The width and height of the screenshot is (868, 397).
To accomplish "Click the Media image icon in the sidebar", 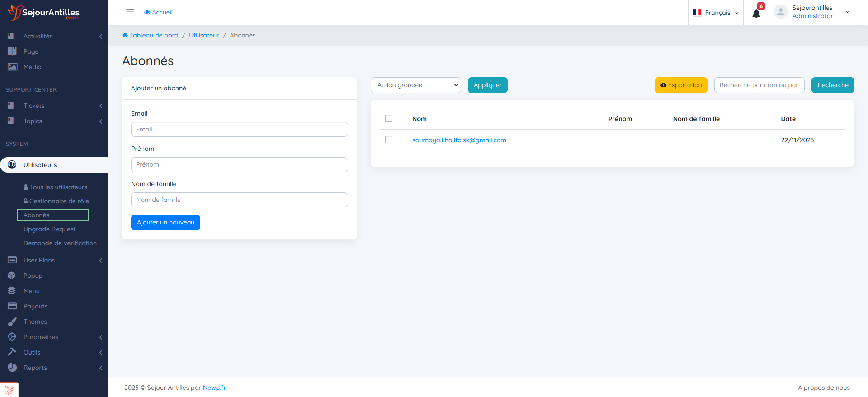I will pyautogui.click(x=12, y=67).
